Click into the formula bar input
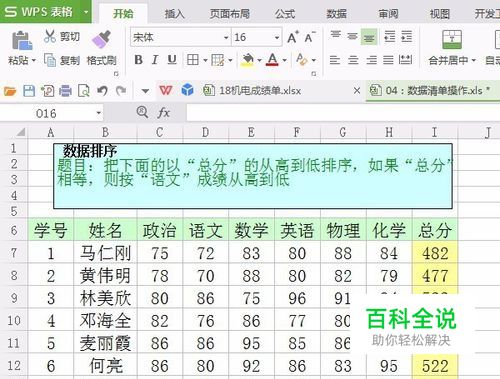500x379 pixels. tap(343, 113)
